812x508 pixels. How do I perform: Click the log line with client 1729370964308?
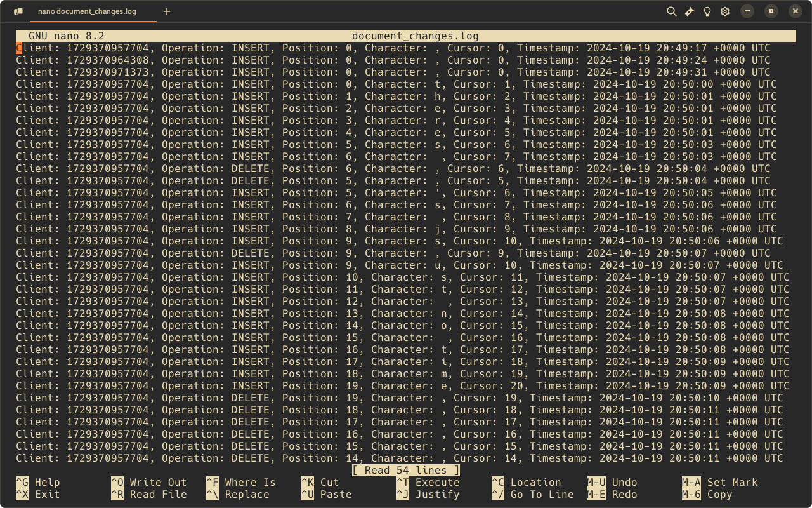393,60
